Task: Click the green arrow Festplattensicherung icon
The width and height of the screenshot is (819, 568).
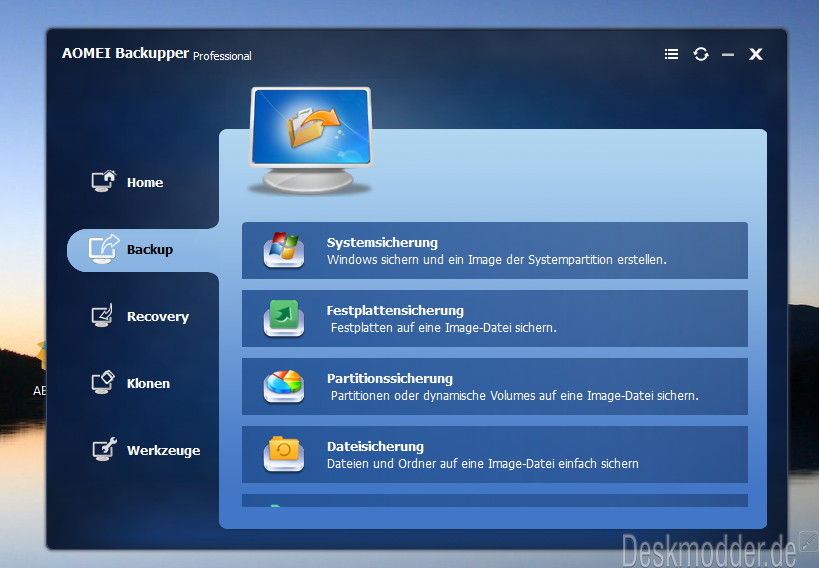Action: pos(284,318)
